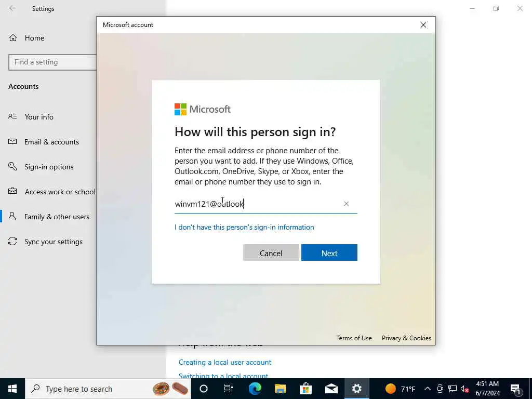Minimize the Settings window
The height and width of the screenshot is (399, 532).
[x=472, y=8]
